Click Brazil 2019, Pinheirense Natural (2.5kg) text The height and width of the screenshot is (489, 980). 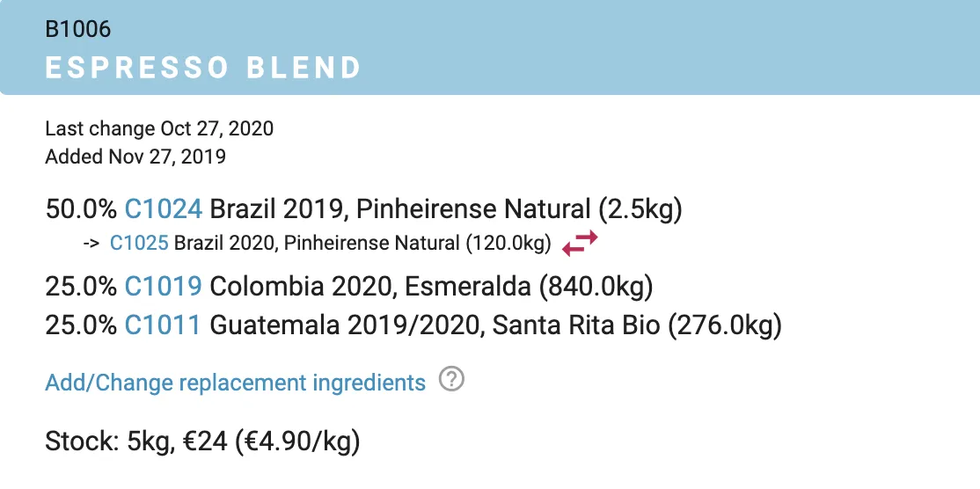(x=447, y=209)
